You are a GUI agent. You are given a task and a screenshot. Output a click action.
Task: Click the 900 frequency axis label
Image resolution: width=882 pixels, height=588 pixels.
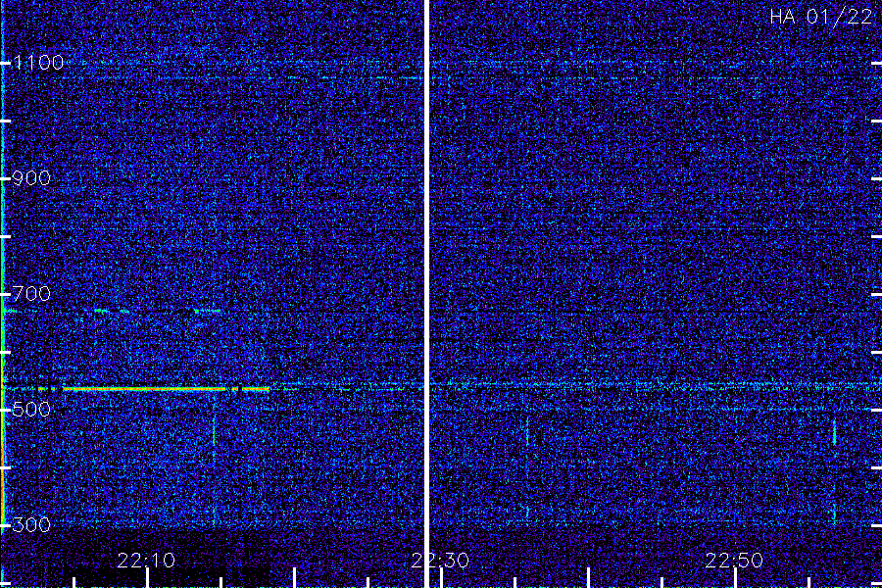(31, 178)
